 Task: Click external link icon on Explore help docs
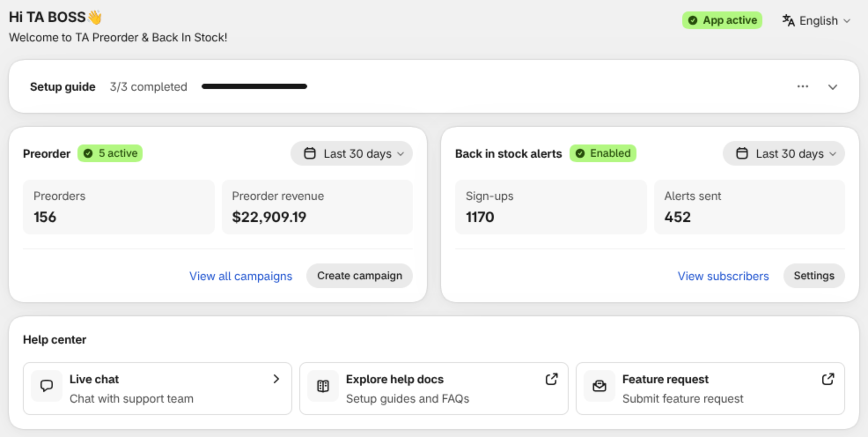pyautogui.click(x=552, y=379)
